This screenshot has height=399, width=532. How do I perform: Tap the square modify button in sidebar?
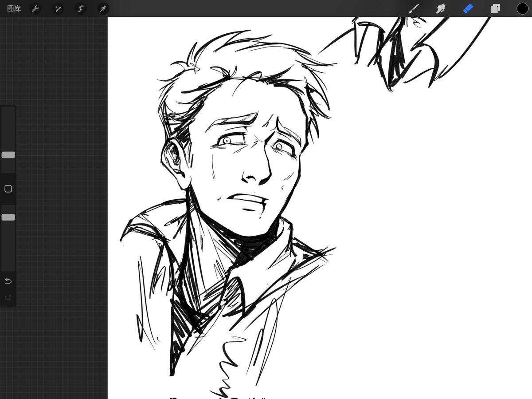(8, 189)
